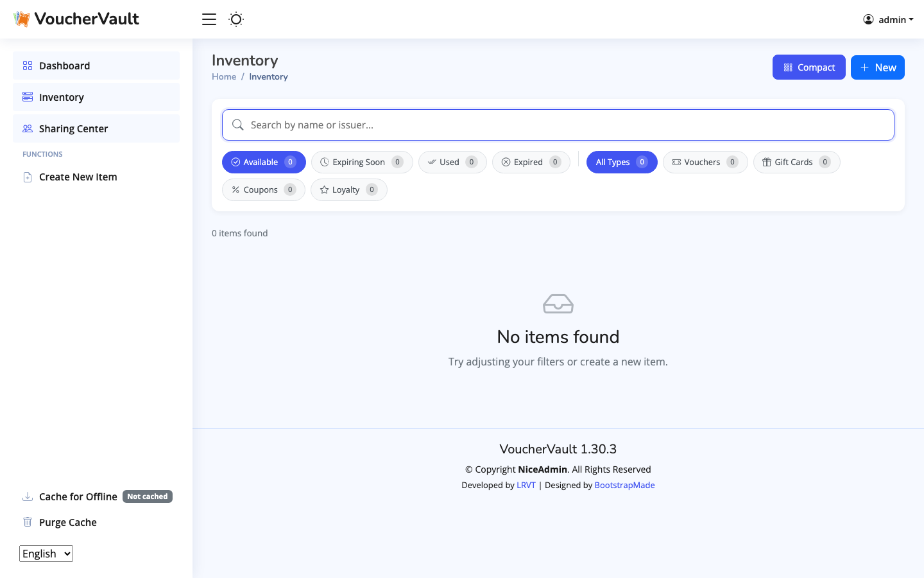Filter by Loyalty type
Image resolution: width=924 pixels, height=578 pixels.
[349, 189]
